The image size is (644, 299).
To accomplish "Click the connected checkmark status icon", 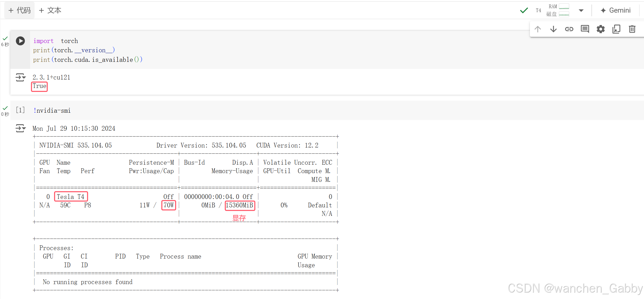I will pos(524,10).
